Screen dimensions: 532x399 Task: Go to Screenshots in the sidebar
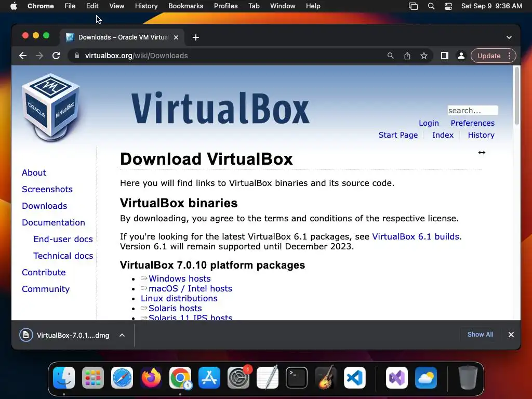tap(47, 189)
